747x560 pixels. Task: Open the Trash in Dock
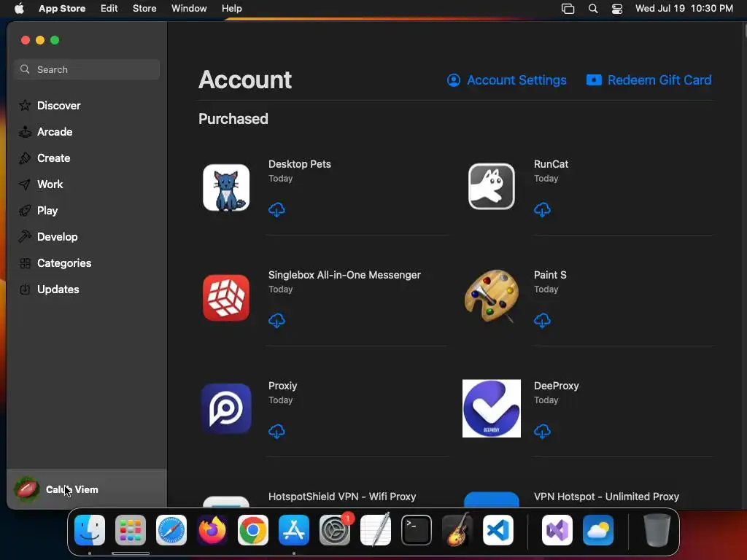(657, 530)
